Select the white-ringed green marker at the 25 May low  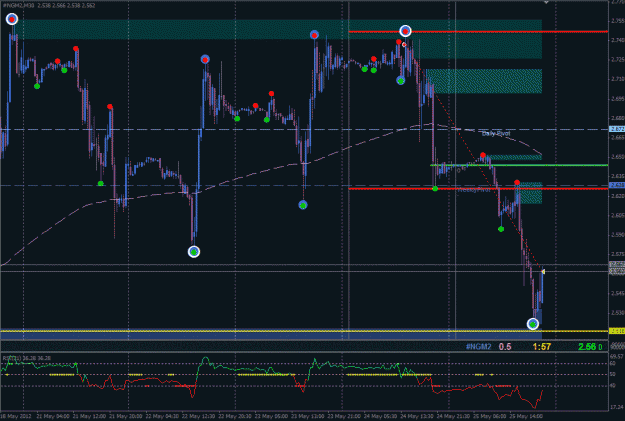[533, 324]
